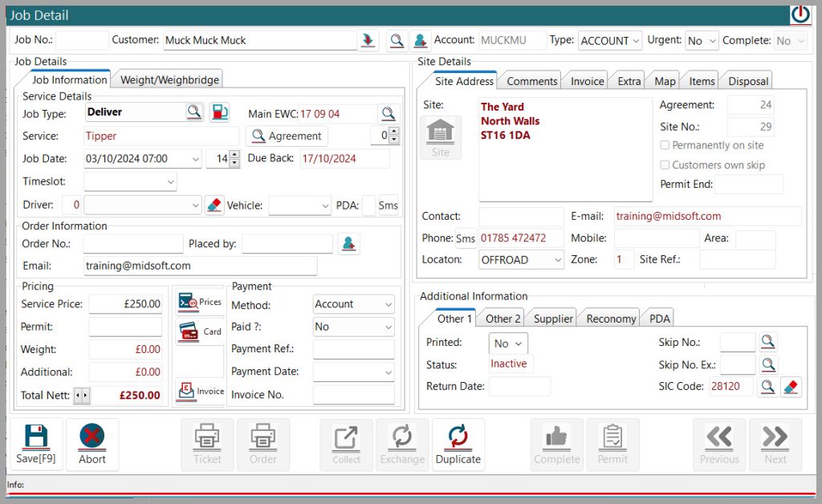
Task: Open the Payment Date dropdown
Action: pos(353,372)
